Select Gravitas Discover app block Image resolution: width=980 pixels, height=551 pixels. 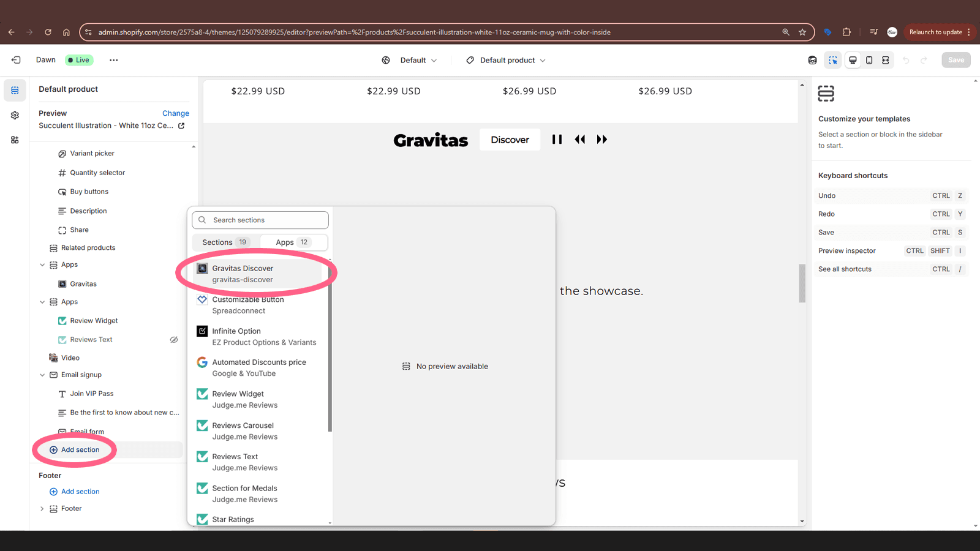[x=257, y=274]
